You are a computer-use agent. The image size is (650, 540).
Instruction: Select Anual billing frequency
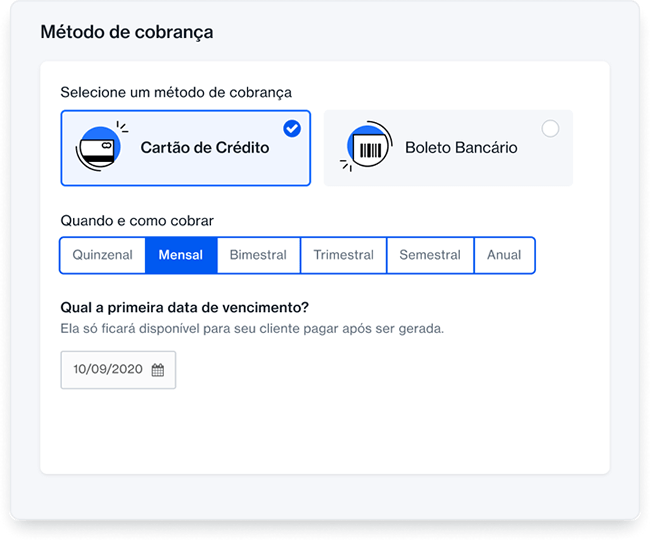click(504, 255)
